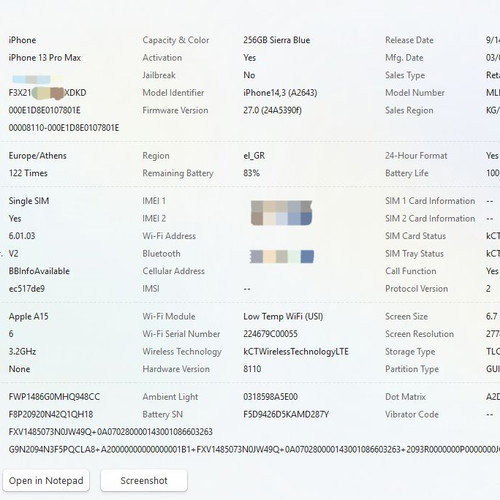Click the el_GR region value

point(254,156)
